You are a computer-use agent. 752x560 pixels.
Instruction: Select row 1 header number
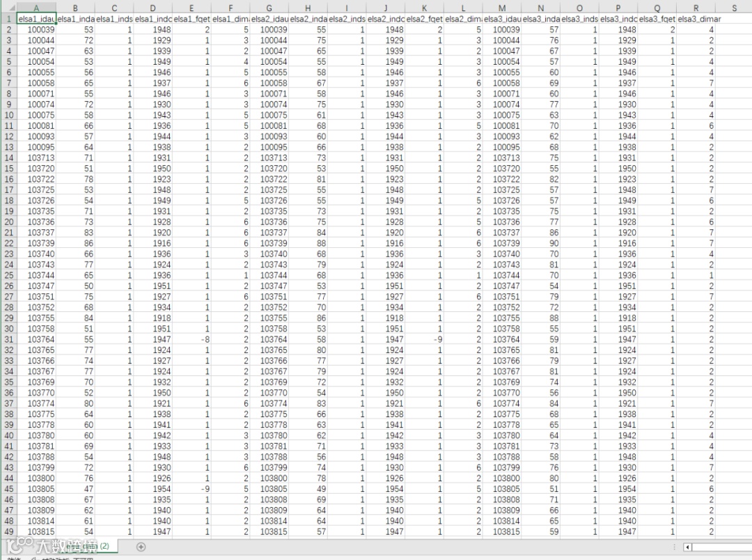(8, 19)
